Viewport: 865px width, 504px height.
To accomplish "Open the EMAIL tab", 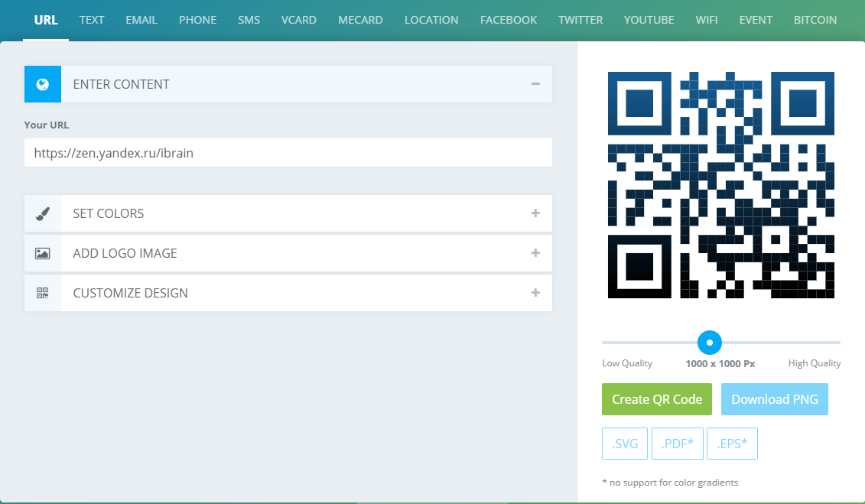I will click(x=141, y=20).
